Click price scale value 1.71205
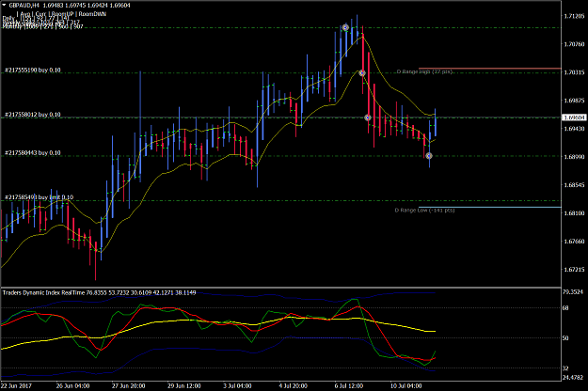588x391 pixels. (574, 16)
